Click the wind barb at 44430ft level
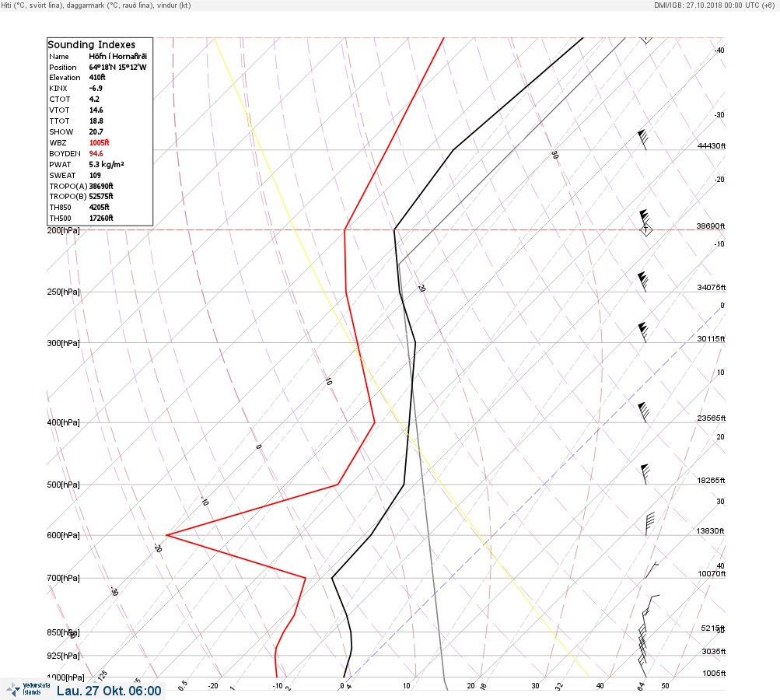This screenshot has height=700, width=780. coord(642,140)
